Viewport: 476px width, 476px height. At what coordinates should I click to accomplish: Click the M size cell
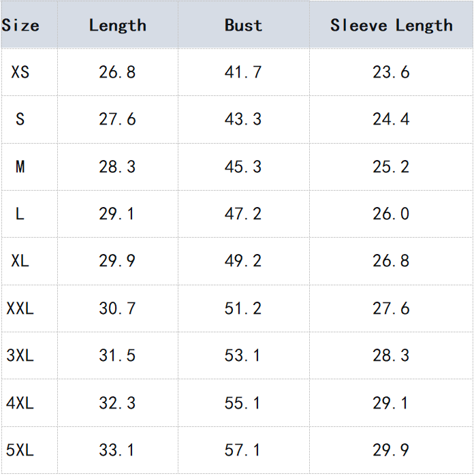click(x=20, y=167)
